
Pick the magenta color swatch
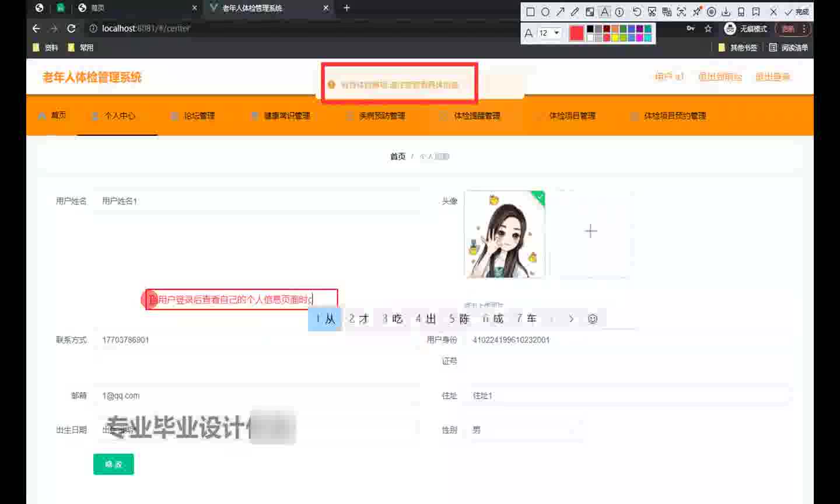(640, 37)
